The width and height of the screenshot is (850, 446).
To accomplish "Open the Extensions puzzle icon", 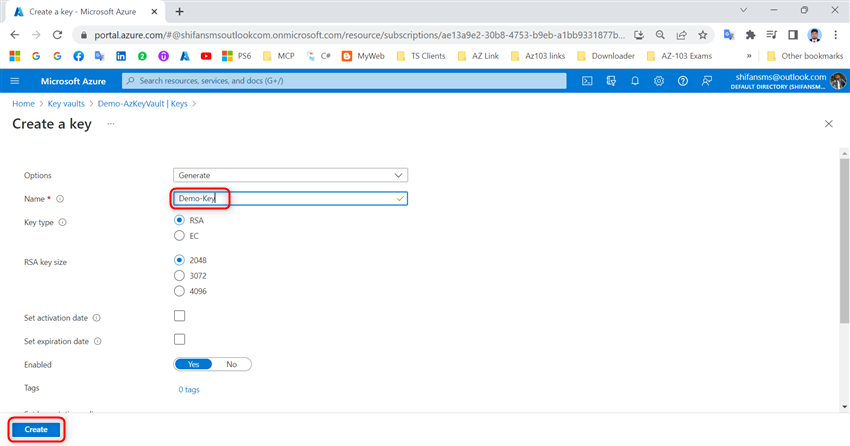I will coord(750,35).
